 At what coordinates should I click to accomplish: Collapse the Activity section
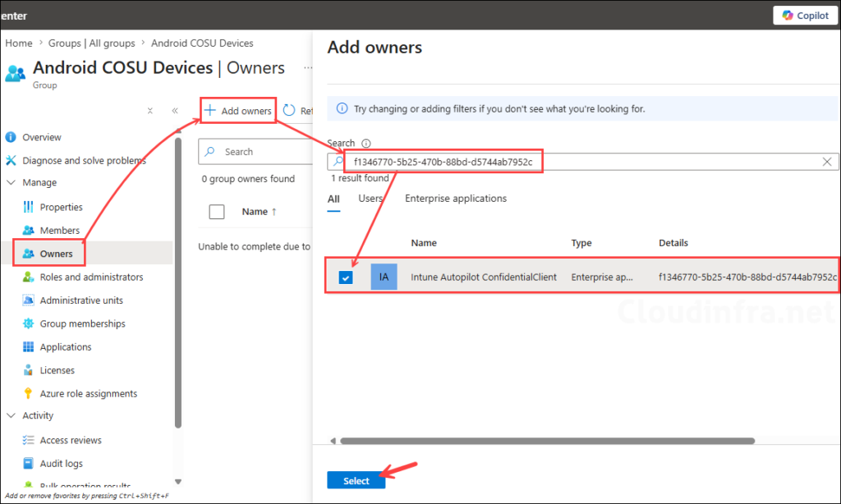11,415
